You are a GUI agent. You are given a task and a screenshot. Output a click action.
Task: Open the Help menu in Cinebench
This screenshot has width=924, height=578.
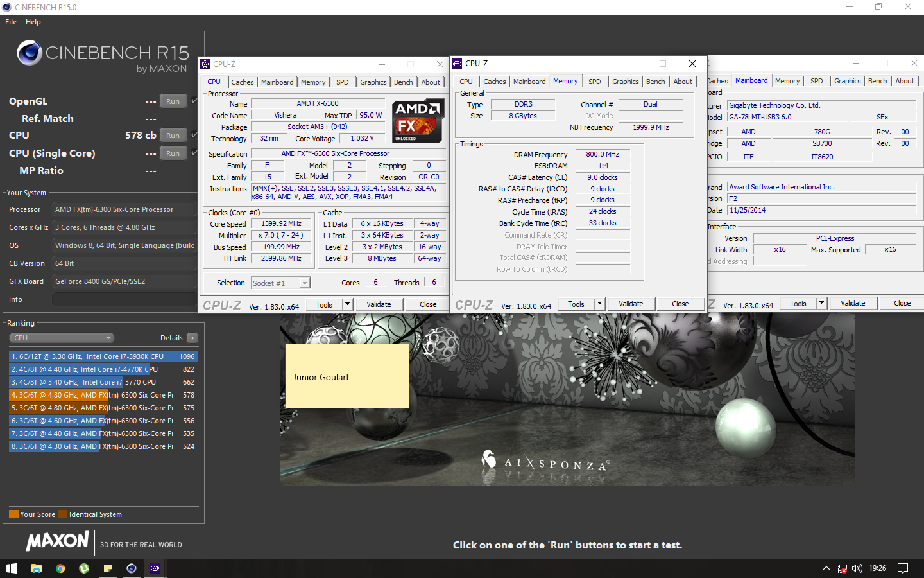(33, 22)
